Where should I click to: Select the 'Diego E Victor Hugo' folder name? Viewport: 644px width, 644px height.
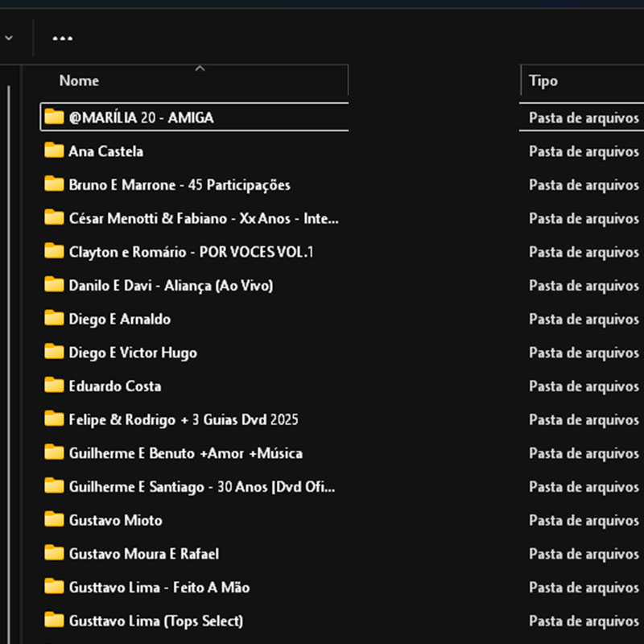(x=133, y=353)
